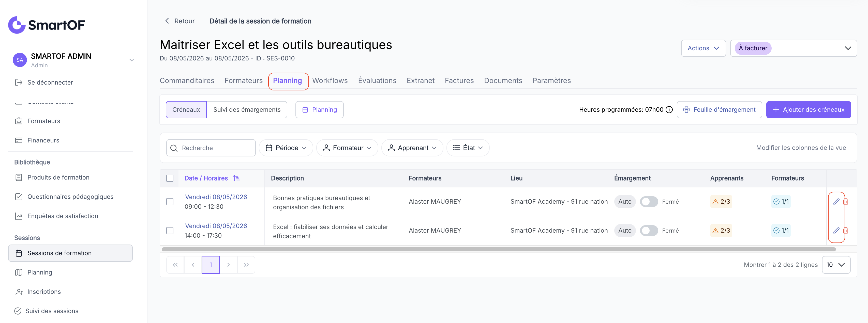This screenshot has height=323, width=868.
Task: Go to the previous page of results
Action: (193, 265)
